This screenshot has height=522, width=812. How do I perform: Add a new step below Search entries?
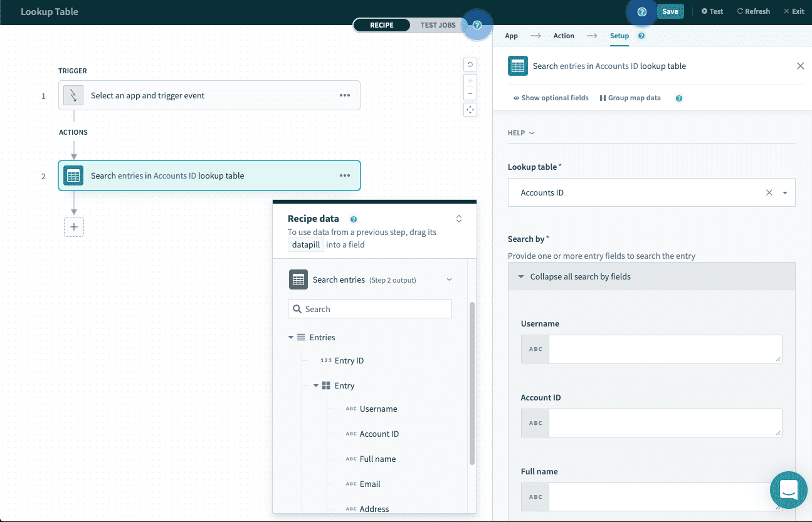click(73, 227)
